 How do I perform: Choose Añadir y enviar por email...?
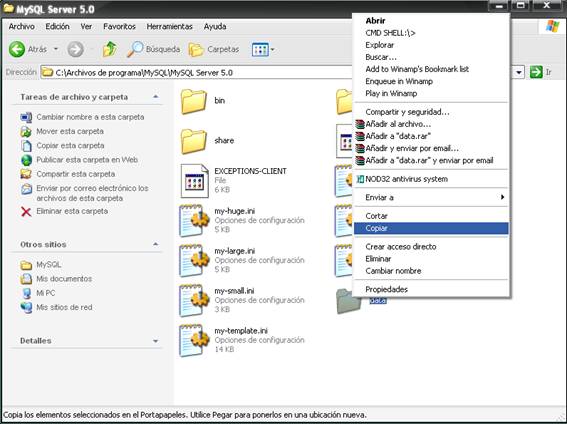click(431, 148)
